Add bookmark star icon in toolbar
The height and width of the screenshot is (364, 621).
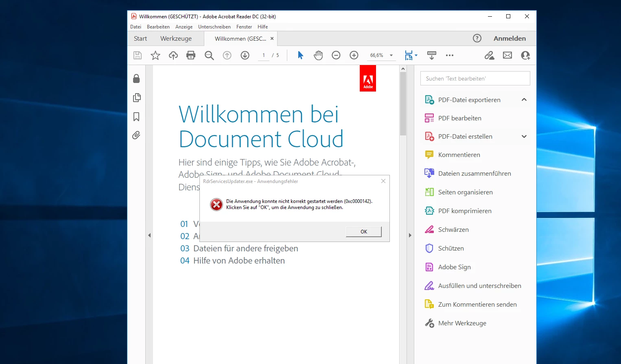click(155, 55)
